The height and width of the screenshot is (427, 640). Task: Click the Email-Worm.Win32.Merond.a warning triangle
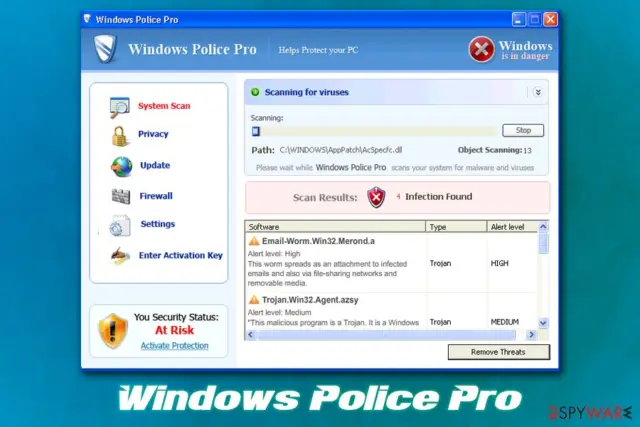click(254, 241)
